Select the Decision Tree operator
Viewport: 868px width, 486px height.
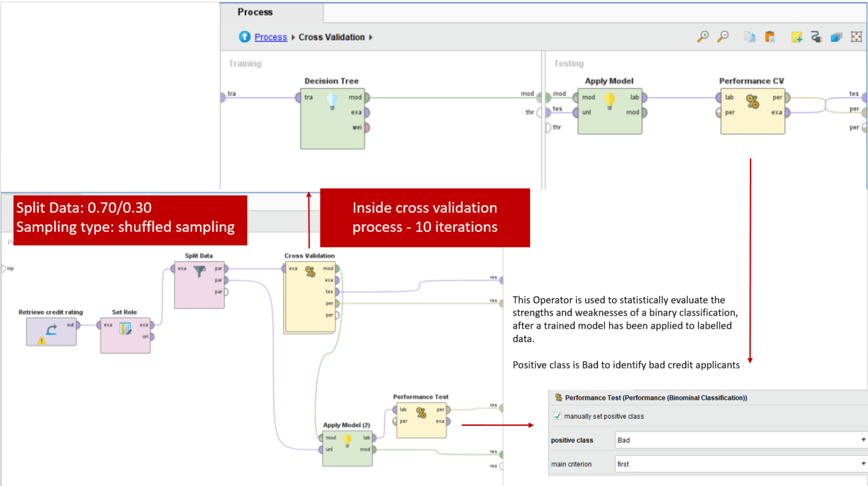point(332,119)
